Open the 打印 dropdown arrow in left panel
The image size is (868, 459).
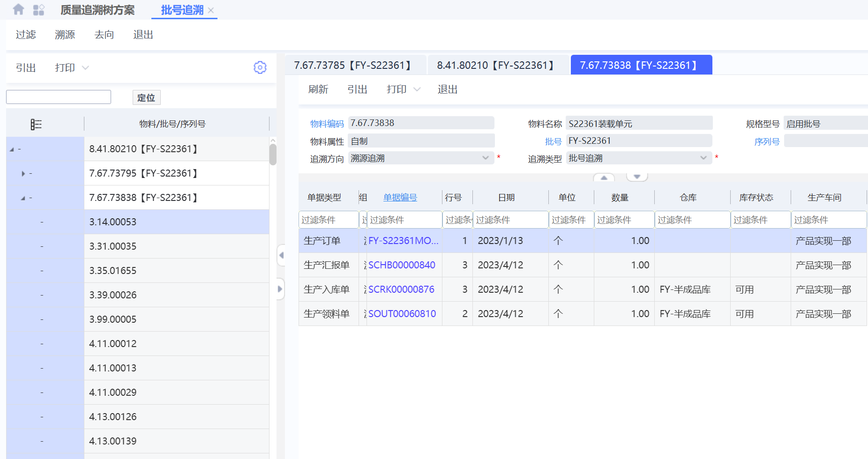85,68
